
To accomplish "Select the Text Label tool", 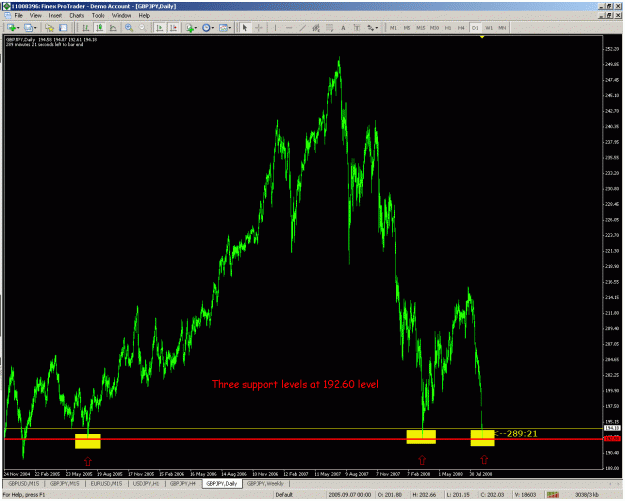I will click(357, 28).
